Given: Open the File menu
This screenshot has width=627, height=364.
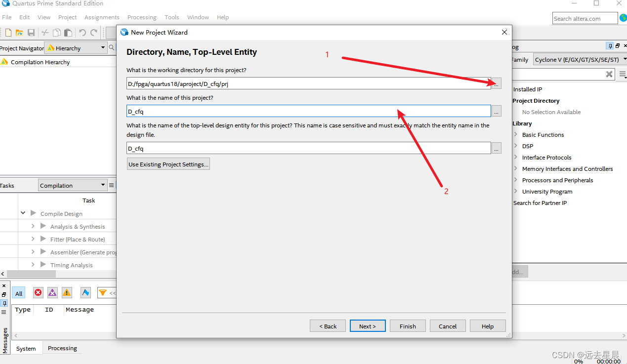Looking at the screenshot, I should [x=7, y=17].
